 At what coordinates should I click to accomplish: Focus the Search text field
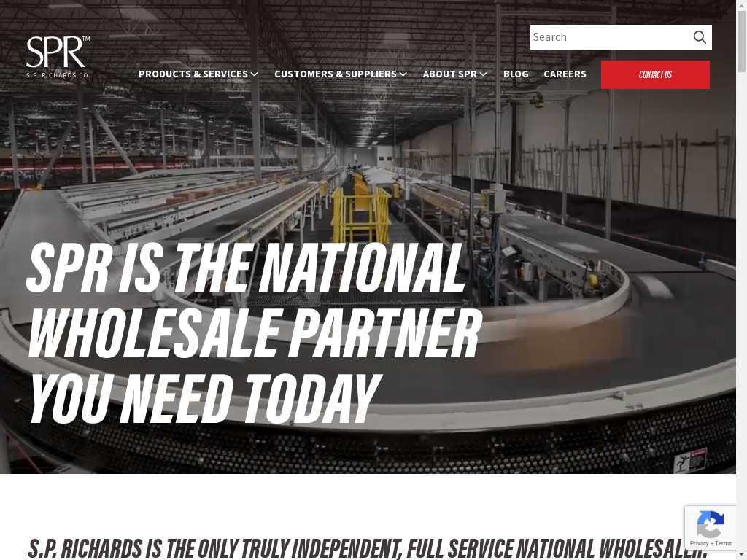(609, 37)
